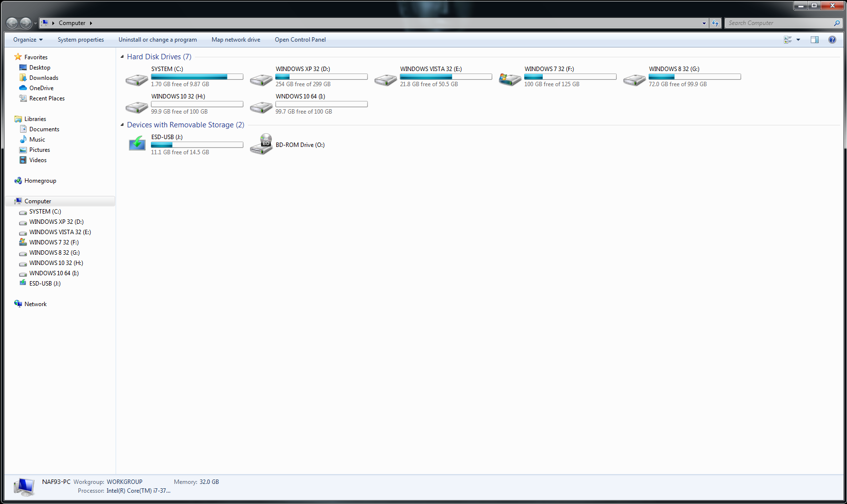This screenshot has height=504, width=847.
Task: Select the WINDOWS VISTA 32 (E:) drive icon
Action: click(386, 80)
